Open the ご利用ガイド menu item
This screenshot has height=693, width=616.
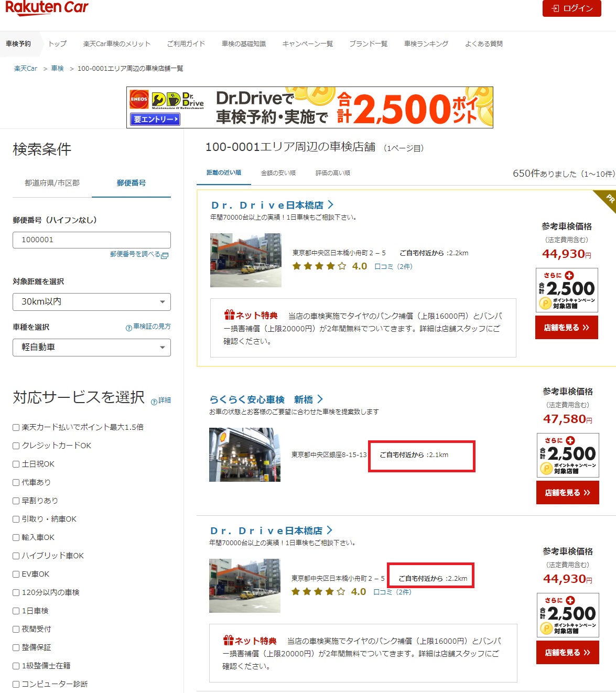(x=186, y=44)
